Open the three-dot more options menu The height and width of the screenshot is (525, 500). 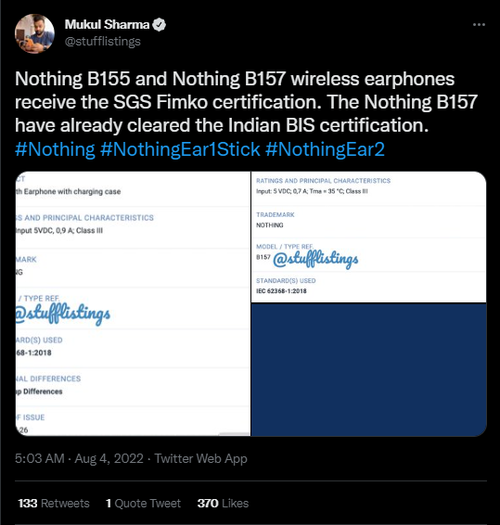point(479,24)
